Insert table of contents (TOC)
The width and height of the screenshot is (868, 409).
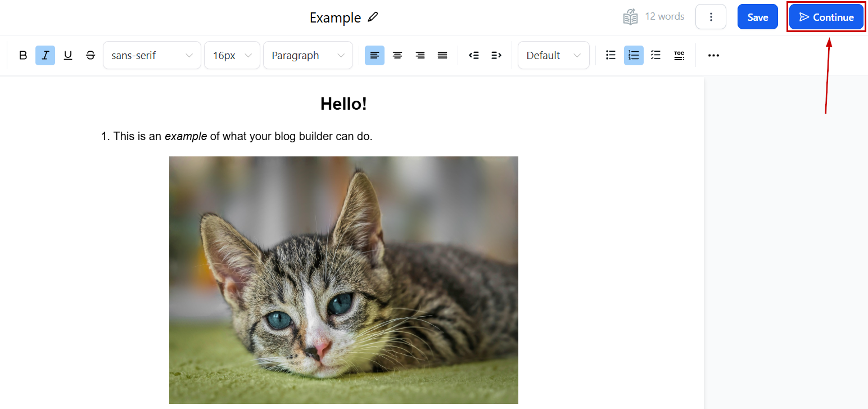(x=679, y=55)
